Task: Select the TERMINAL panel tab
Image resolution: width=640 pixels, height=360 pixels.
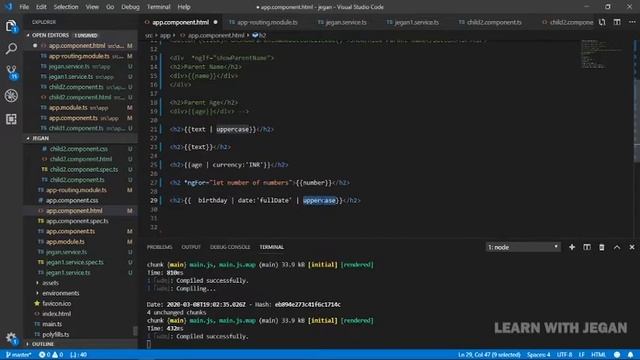Action: pos(271,247)
